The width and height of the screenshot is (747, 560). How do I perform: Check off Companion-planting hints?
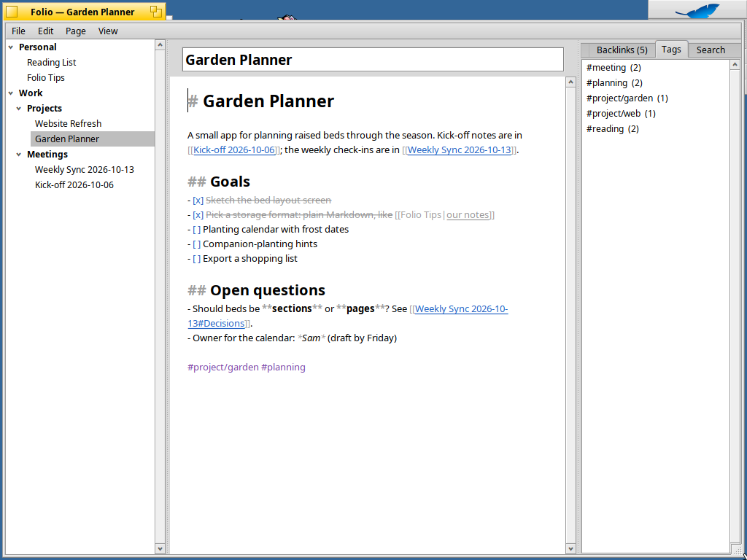[197, 244]
